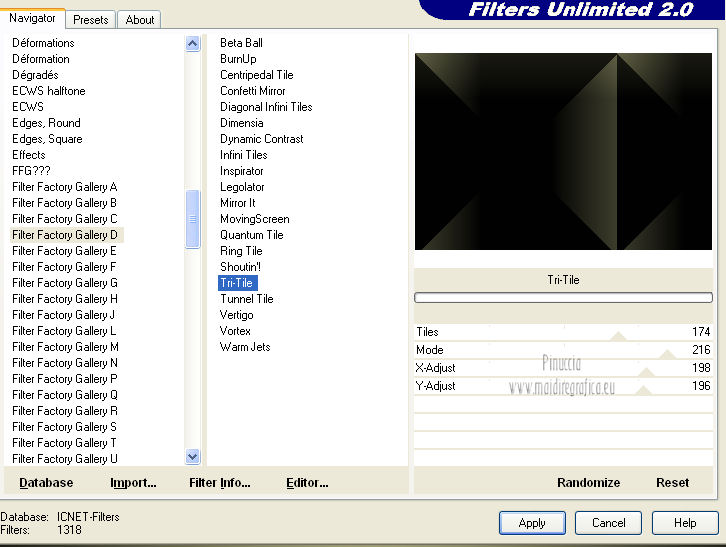Image resolution: width=726 pixels, height=547 pixels.
Task: Select Filter Factory Gallery S category
Action: (x=65, y=427)
